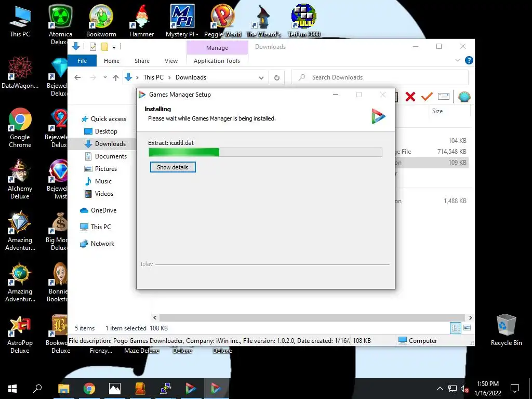Select the AstroPop Deluxe desktop icon
Image resolution: width=532 pixels, height=399 pixels.
[x=20, y=334]
